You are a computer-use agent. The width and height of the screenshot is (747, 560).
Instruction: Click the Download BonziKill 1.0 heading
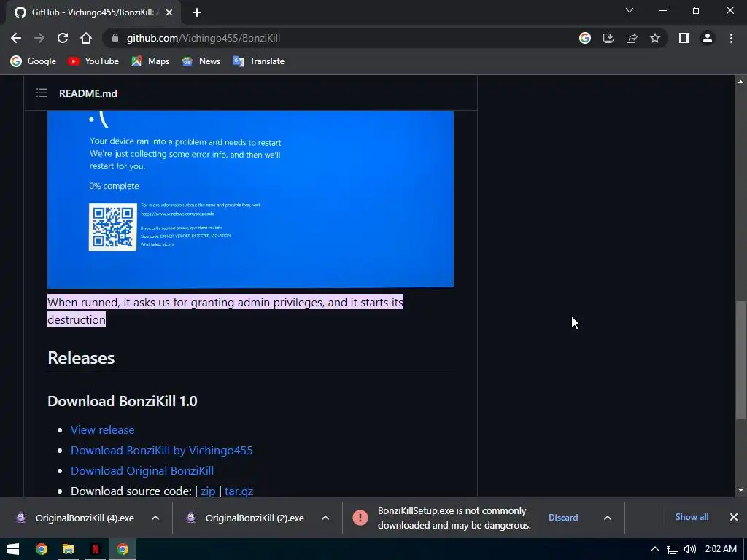point(123,401)
